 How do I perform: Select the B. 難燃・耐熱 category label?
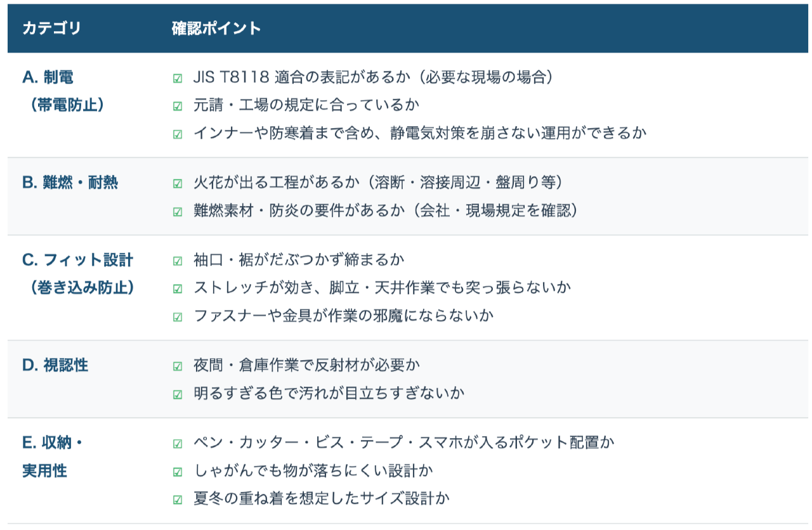tap(70, 183)
